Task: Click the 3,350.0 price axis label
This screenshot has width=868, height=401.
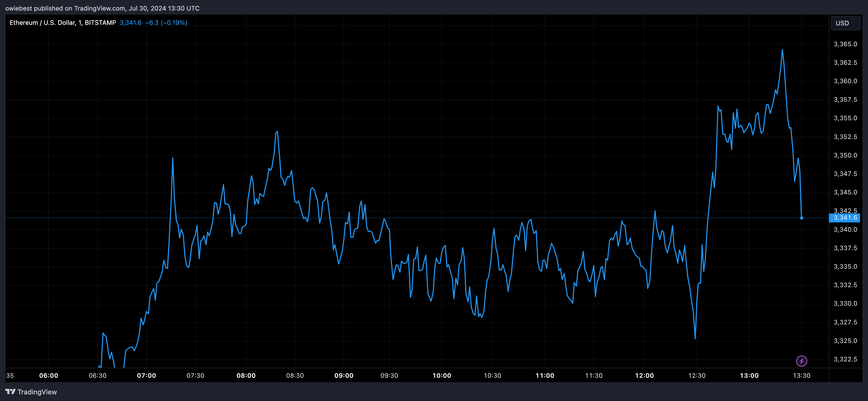Action: coord(845,155)
